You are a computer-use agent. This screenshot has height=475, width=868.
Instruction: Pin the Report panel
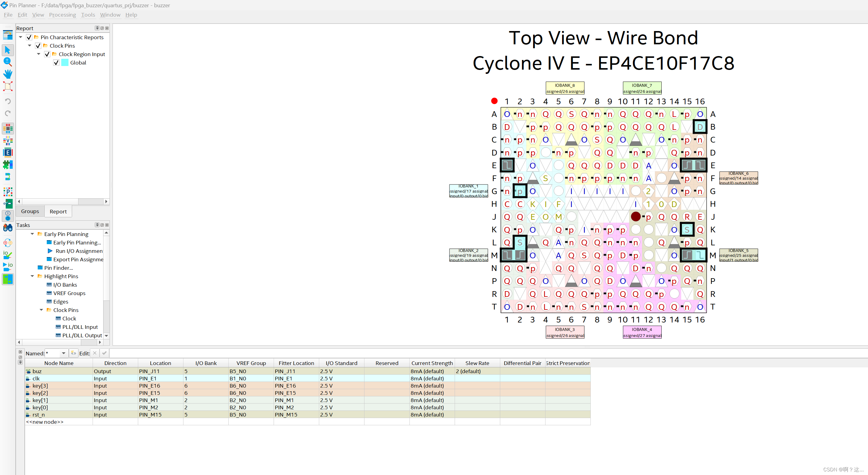(97, 28)
